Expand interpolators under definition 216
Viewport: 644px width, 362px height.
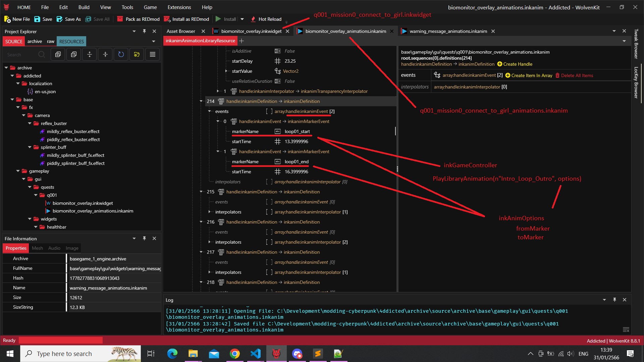[210, 242]
